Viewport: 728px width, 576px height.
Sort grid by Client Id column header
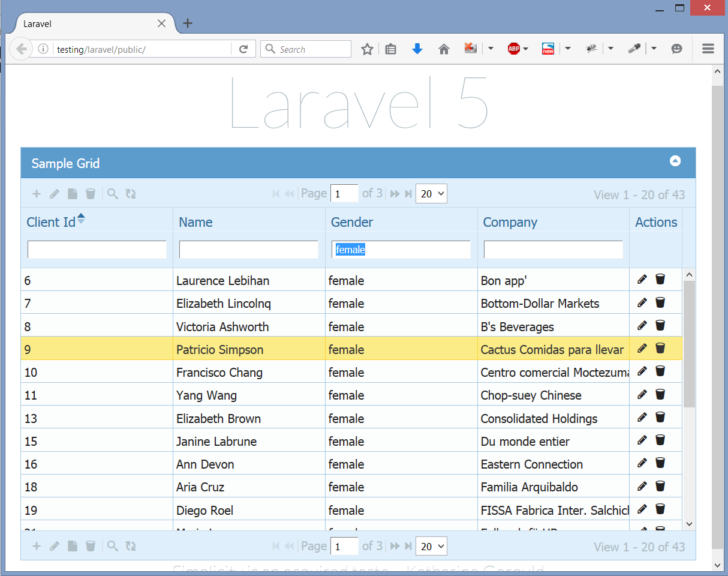(x=51, y=222)
